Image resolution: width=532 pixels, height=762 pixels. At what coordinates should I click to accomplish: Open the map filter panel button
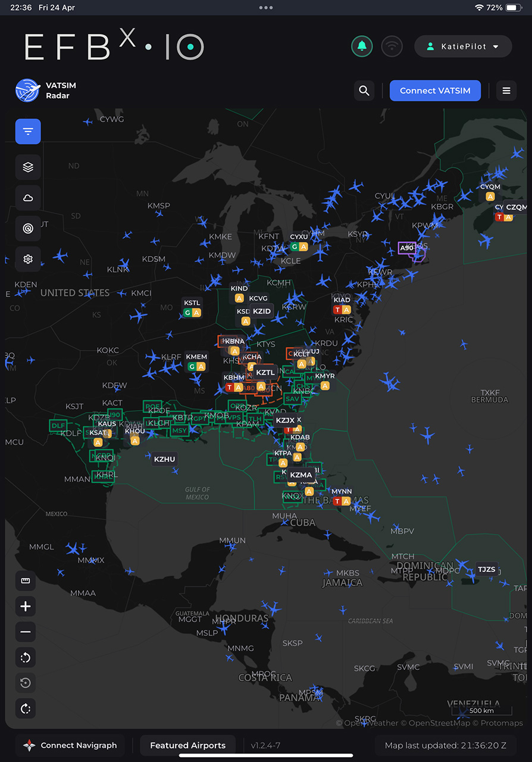pos(28,132)
